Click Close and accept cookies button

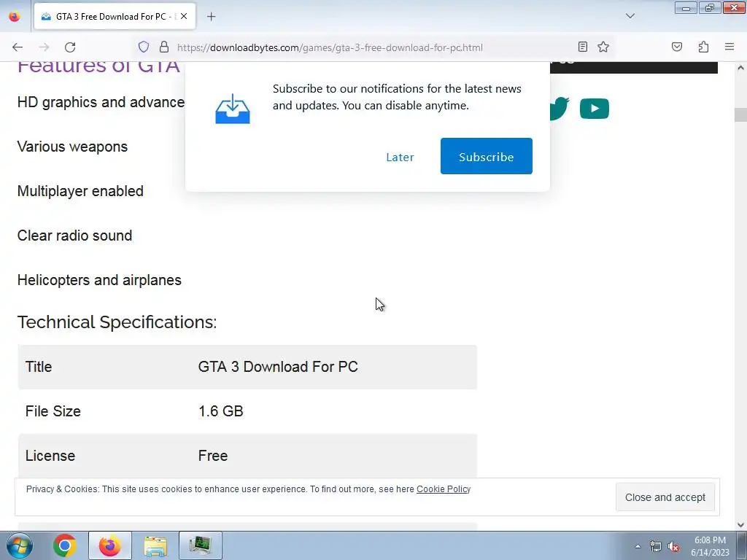point(665,497)
